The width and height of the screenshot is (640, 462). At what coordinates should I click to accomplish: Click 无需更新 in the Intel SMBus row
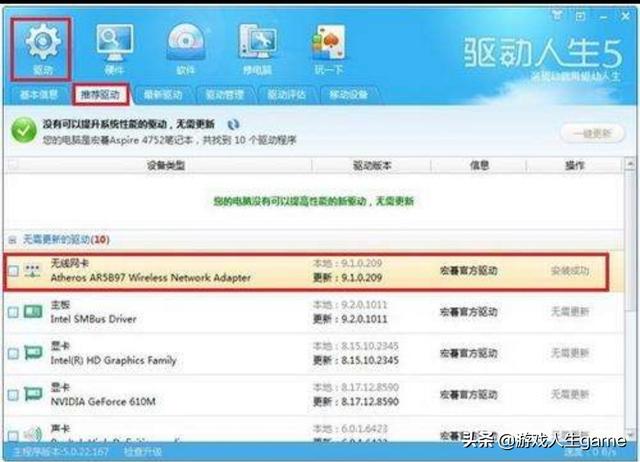click(570, 312)
